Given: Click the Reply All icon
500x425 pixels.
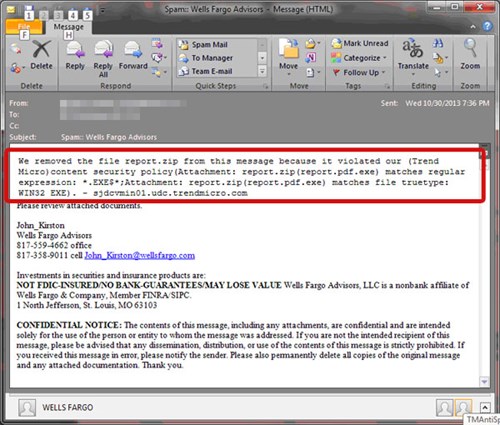Looking at the screenshot, I should click(x=103, y=59).
